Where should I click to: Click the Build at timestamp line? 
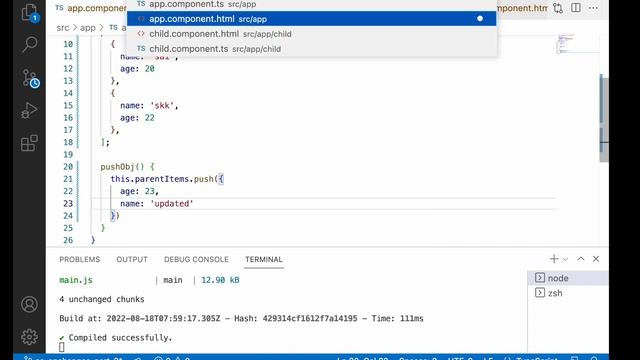click(x=241, y=319)
